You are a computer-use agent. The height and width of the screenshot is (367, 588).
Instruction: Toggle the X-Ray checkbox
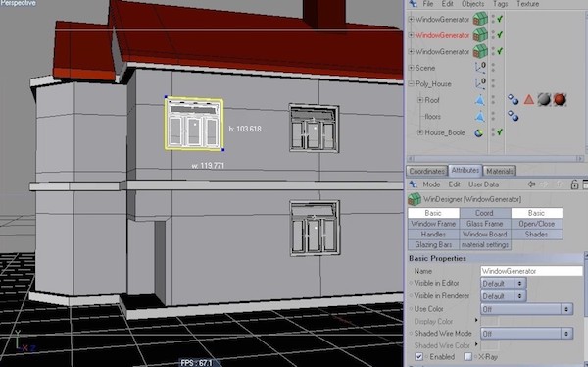coord(467,357)
